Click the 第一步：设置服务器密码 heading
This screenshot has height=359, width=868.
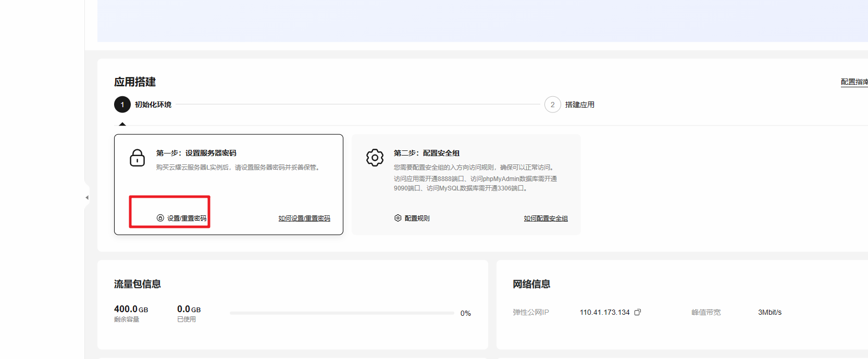point(196,153)
